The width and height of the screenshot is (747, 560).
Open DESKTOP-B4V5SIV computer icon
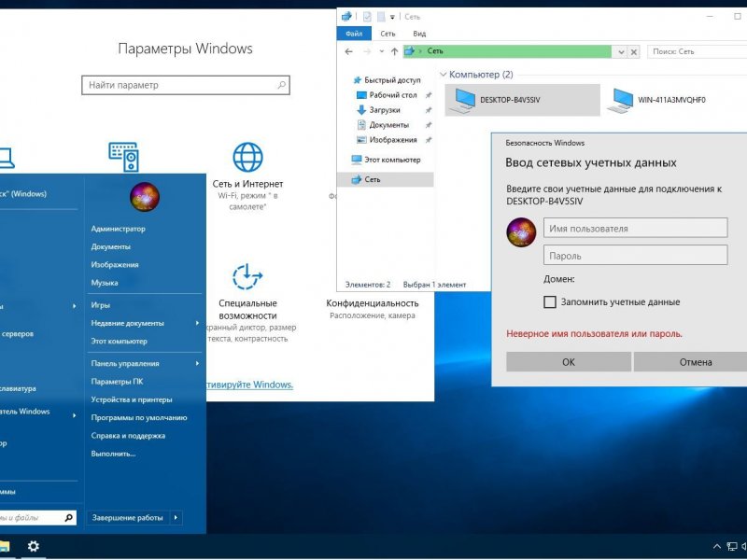pyautogui.click(x=522, y=100)
